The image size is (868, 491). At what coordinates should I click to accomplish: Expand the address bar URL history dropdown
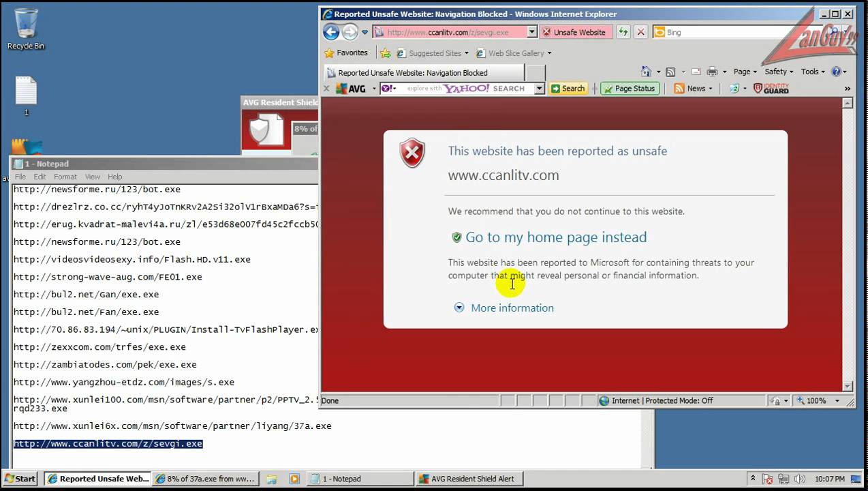532,32
